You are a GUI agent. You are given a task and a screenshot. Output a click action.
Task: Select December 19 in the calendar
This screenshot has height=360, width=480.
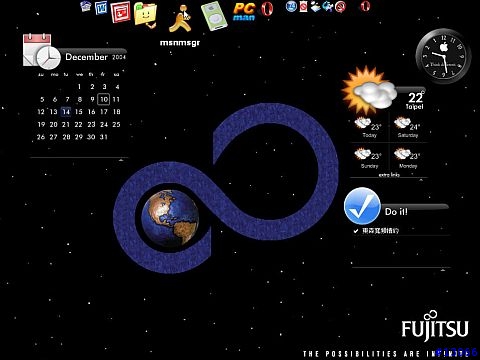click(41, 124)
